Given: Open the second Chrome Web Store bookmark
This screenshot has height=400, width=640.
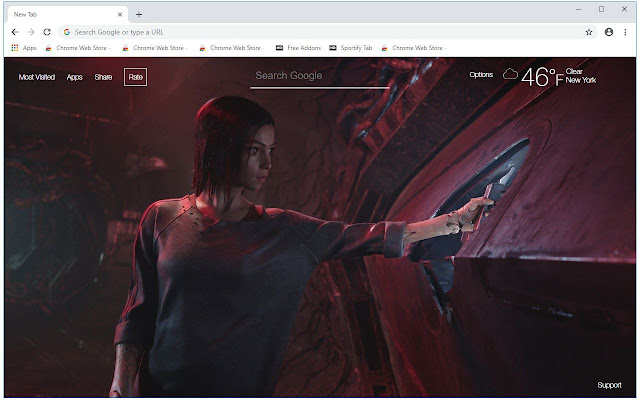Looking at the screenshot, I should tap(155, 48).
